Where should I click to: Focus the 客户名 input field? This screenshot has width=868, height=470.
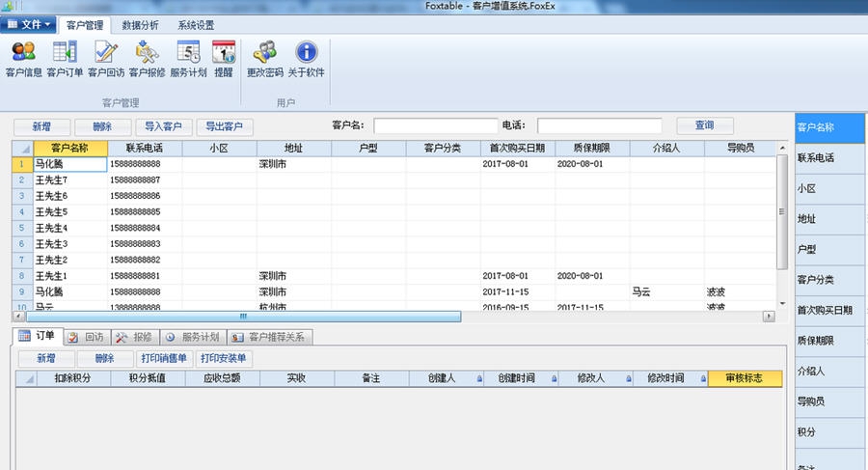(x=435, y=125)
